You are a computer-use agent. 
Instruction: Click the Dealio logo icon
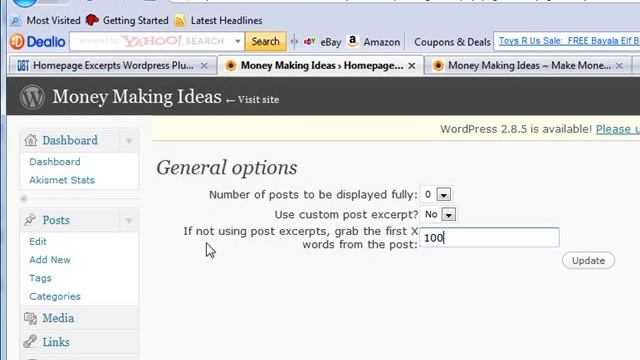17,42
